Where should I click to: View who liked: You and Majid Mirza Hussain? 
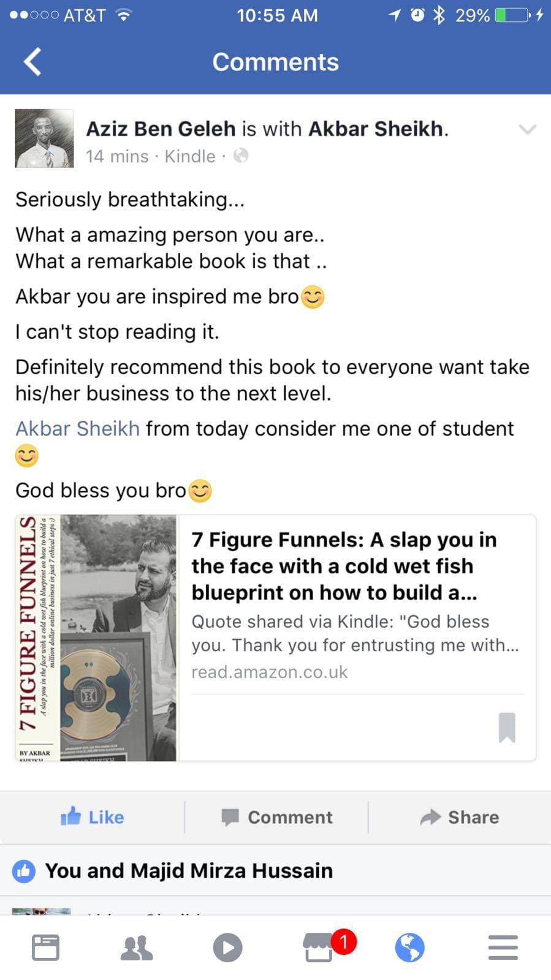[x=188, y=870]
